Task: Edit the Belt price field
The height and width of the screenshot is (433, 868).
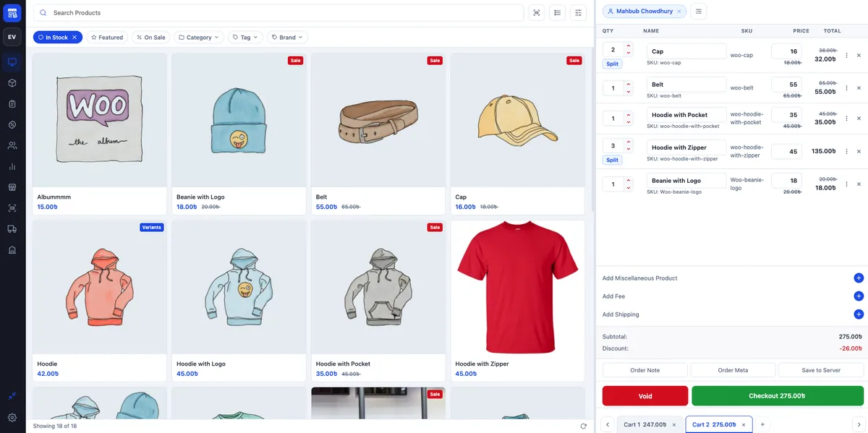Action: pyautogui.click(x=787, y=85)
